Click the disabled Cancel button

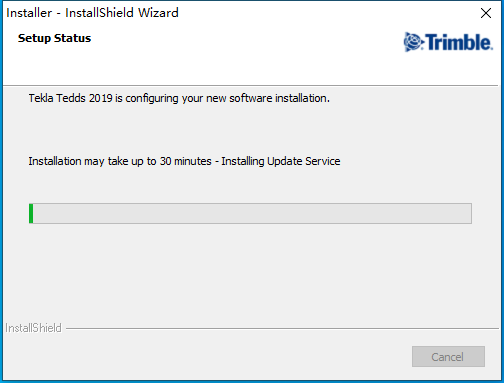click(448, 357)
